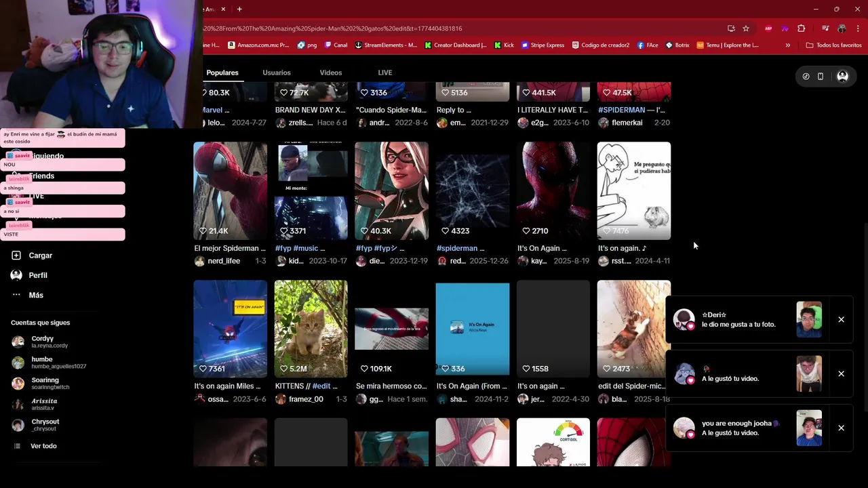Expand the bookmarks overflow chevron
Viewport: 868px width, 488px height.
pos(788,45)
